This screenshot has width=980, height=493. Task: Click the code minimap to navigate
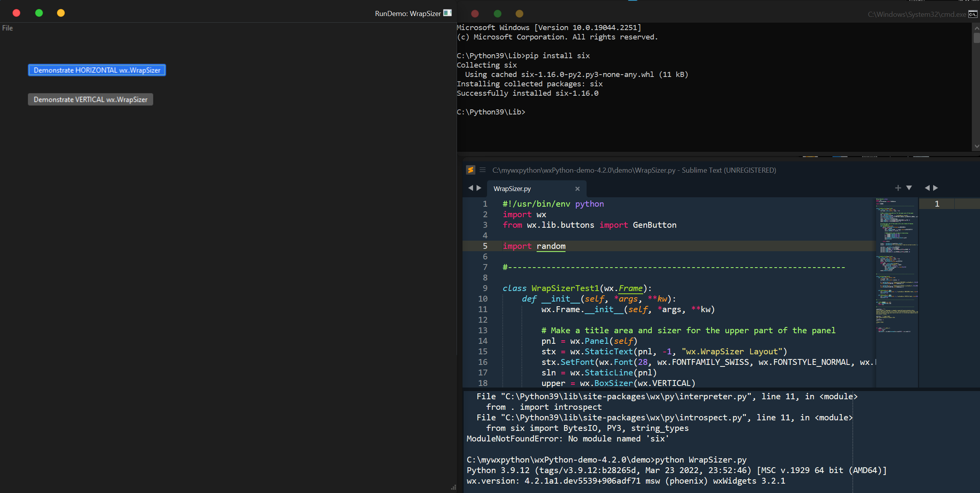click(896, 273)
